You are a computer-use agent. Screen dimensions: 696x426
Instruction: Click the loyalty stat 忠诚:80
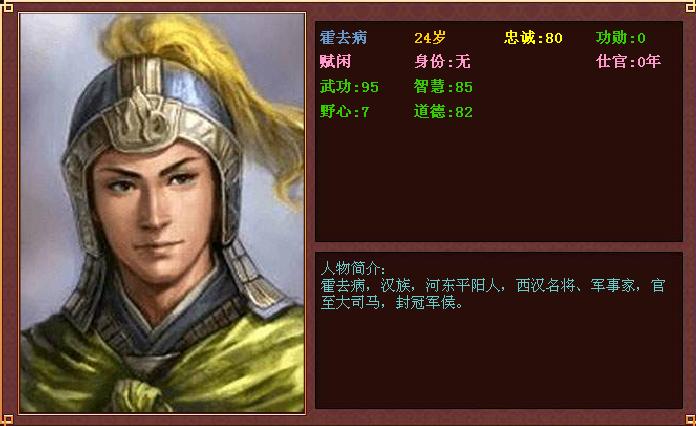(x=533, y=38)
